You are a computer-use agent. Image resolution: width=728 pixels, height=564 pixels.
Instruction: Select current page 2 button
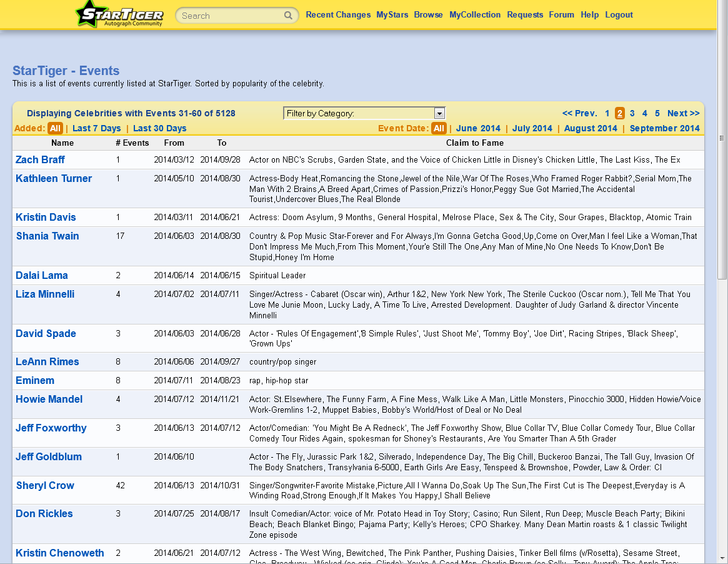tap(619, 113)
